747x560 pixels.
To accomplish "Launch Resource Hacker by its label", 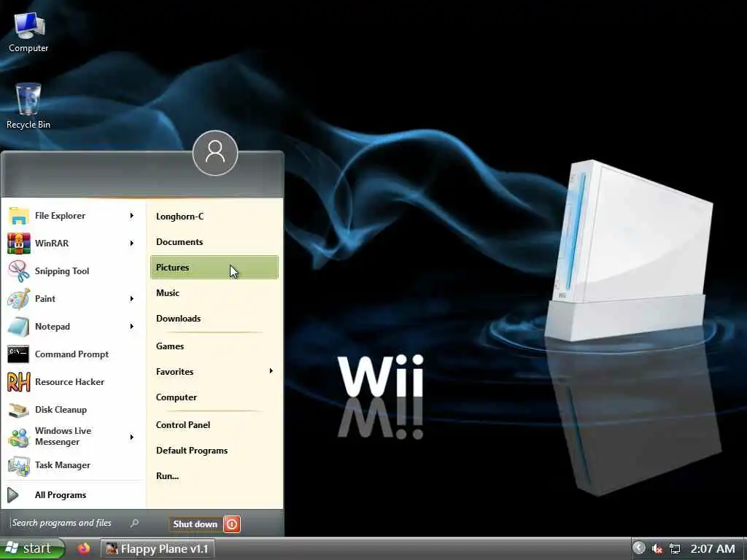I will coord(69,382).
